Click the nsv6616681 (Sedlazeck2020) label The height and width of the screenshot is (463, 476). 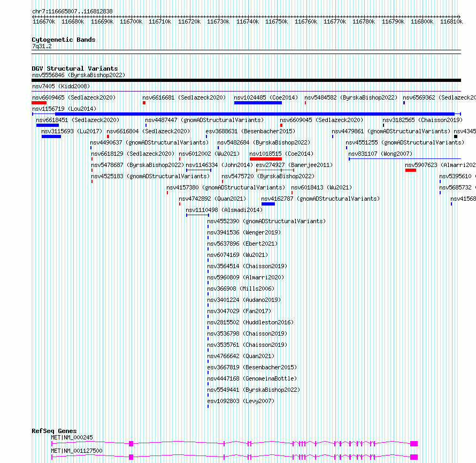(185, 97)
